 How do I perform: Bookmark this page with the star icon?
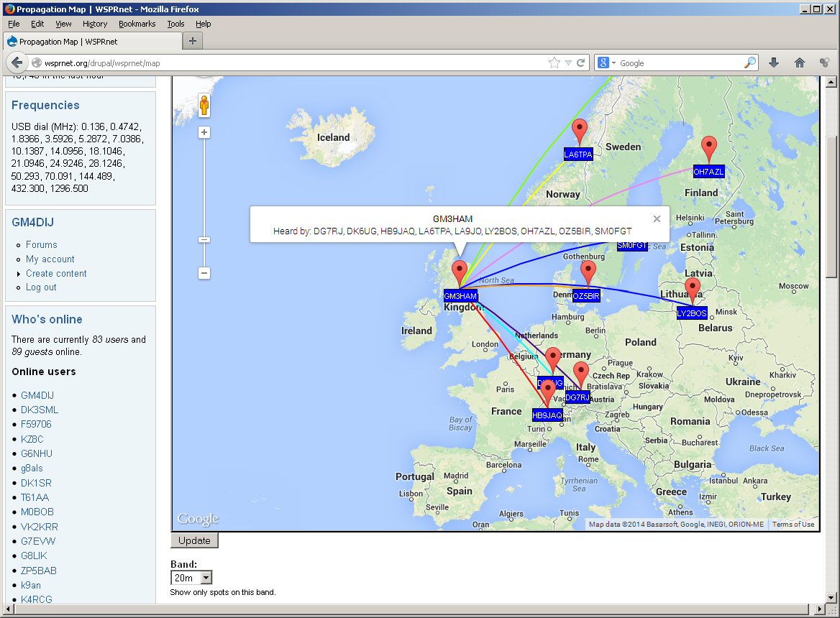pos(554,63)
